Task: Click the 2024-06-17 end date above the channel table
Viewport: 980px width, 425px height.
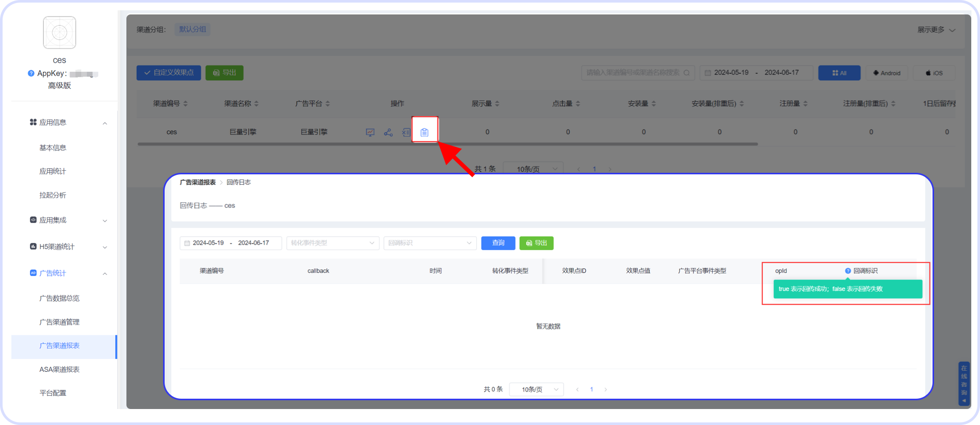Action: [x=782, y=73]
